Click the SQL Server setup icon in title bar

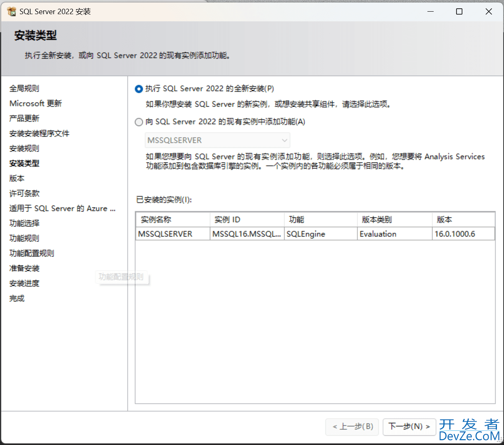click(11, 12)
